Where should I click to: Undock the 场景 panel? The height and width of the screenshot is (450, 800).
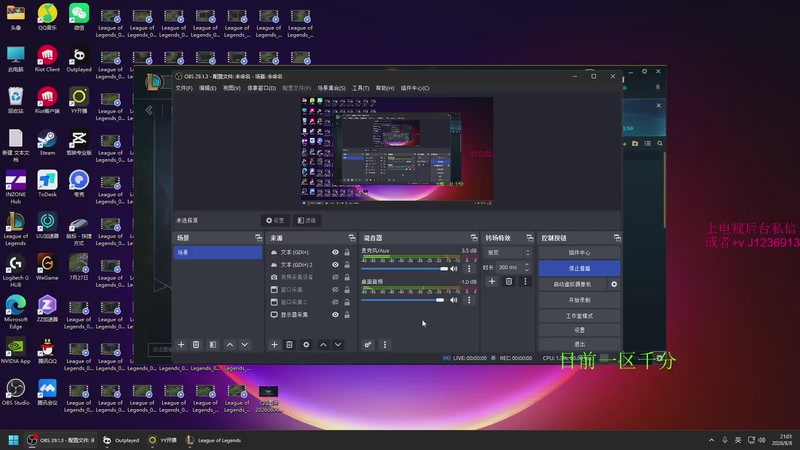pos(258,238)
